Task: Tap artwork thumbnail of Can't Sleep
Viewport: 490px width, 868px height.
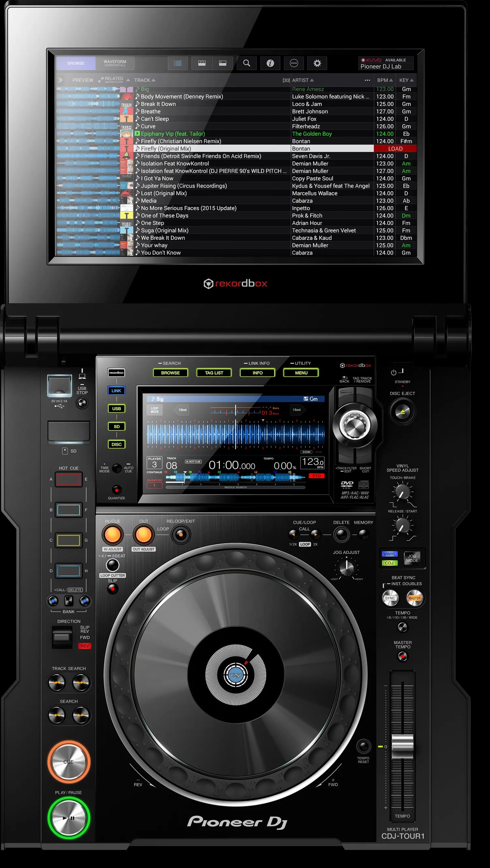Action: click(127, 119)
